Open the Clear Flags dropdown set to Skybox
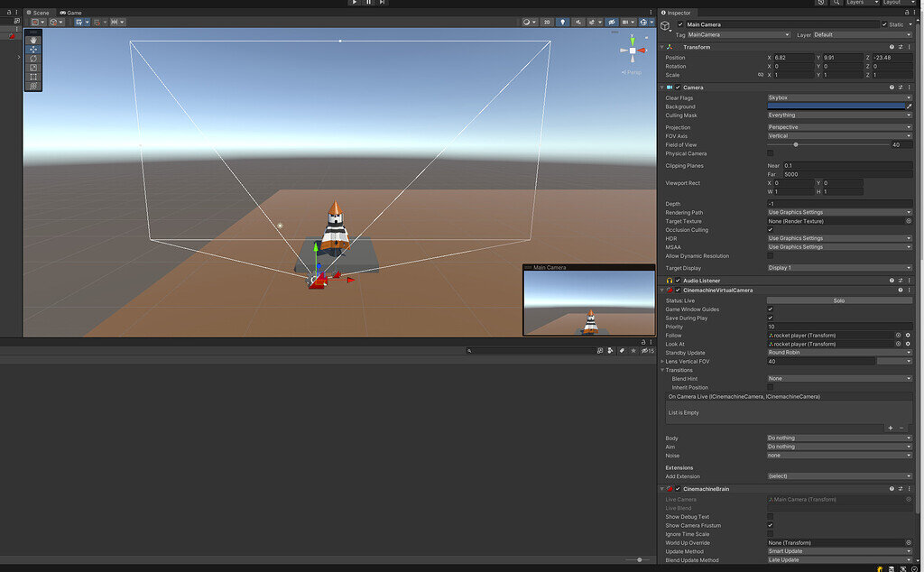Screen dimensions: 924x572 (x=838, y=97)
